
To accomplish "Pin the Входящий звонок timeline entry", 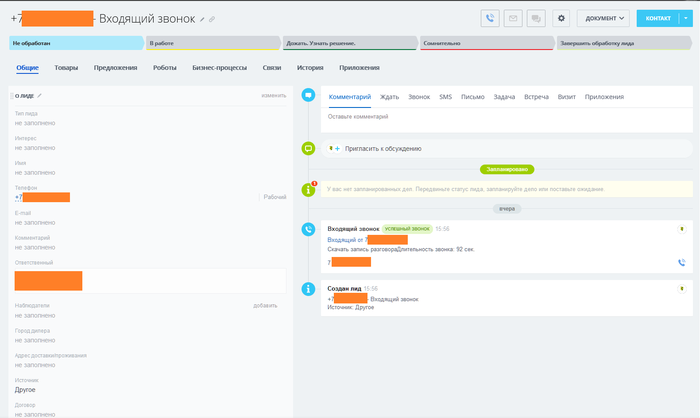I will (682, 229).
